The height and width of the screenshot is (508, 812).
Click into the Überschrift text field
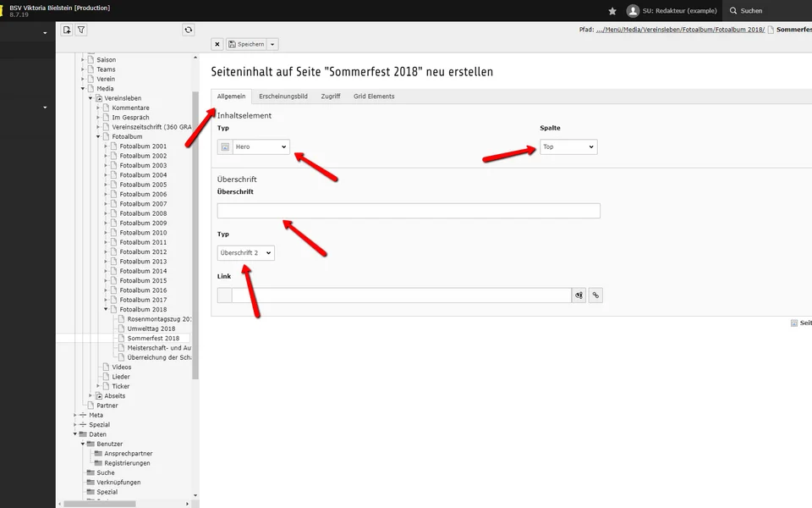[x=409, y=211]
